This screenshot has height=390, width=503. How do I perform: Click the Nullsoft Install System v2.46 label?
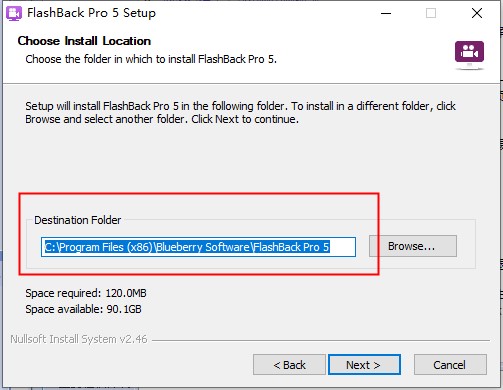79,339
